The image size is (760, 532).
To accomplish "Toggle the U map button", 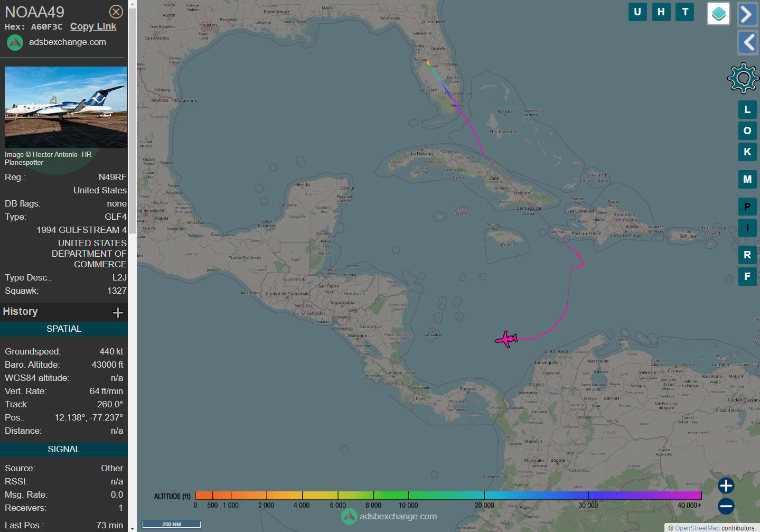I will click(x=637, y=12).
